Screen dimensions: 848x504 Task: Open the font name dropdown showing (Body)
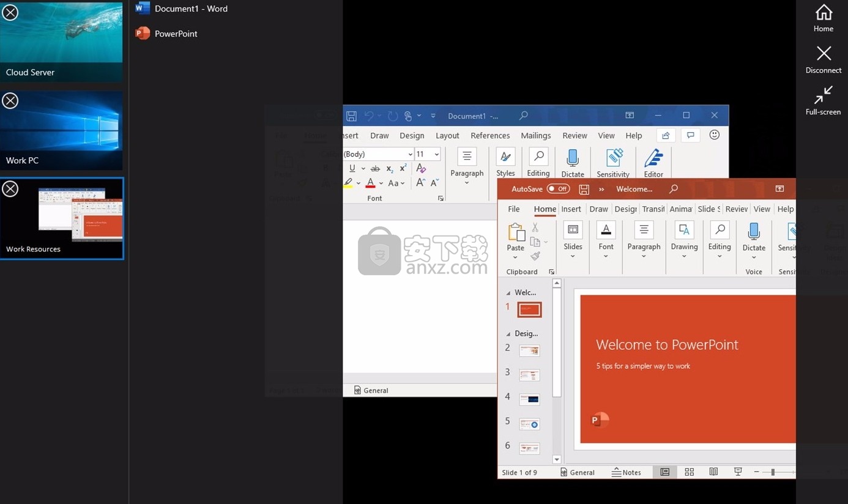pyautogui.click(x=410, y=154)
